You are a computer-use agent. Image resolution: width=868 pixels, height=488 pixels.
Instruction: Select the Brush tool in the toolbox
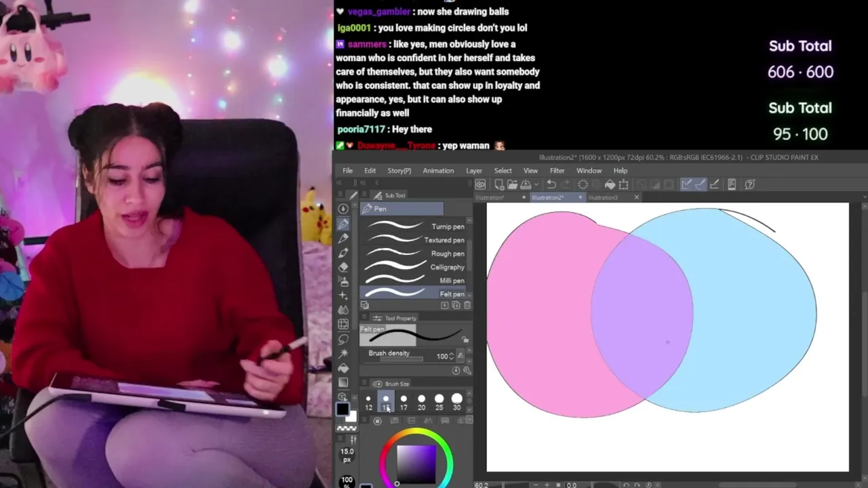343,253
